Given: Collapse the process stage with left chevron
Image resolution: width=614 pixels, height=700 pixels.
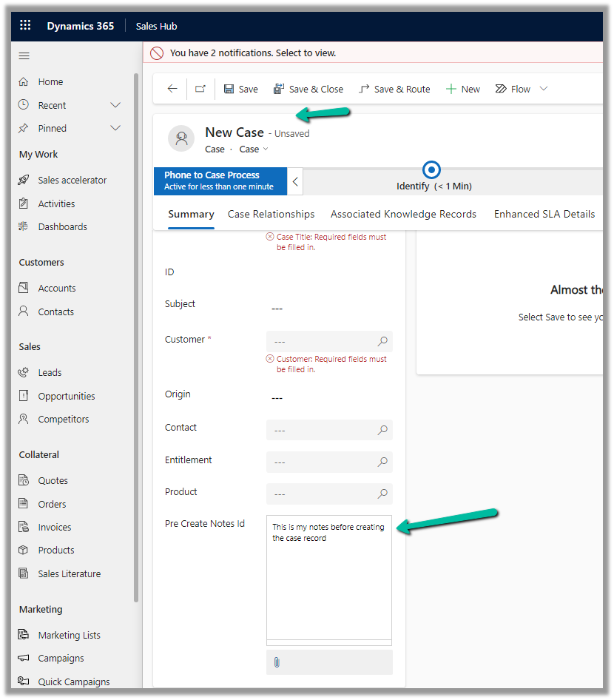Looking at the screenshot, I should point(295,181).
